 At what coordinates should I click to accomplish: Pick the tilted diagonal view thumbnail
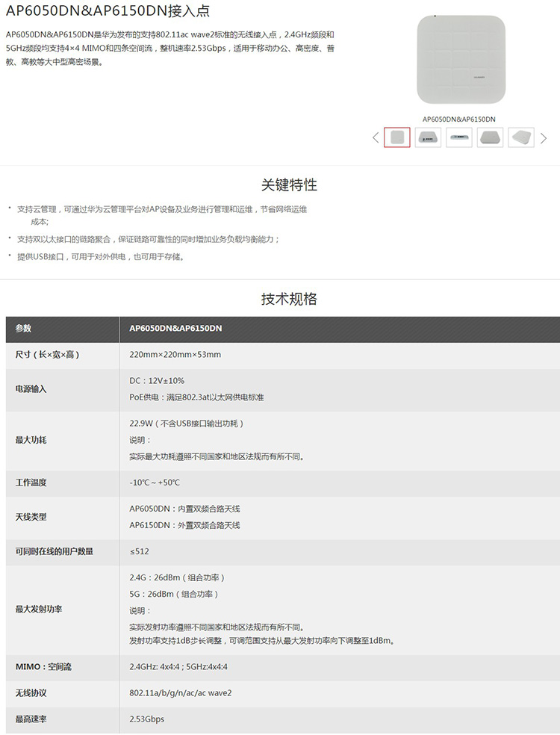[520, 137]
